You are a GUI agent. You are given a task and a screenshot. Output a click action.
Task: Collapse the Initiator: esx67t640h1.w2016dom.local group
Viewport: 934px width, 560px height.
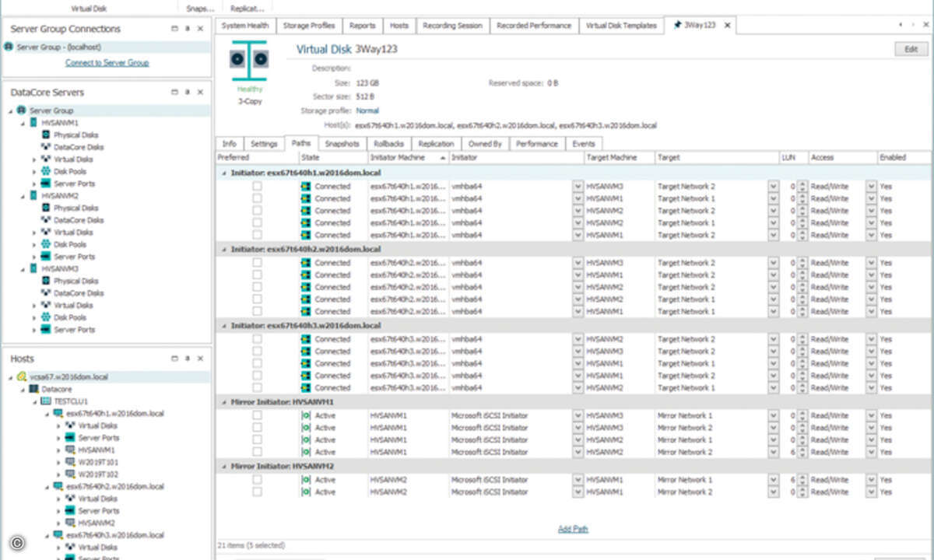tap(223, 173)
